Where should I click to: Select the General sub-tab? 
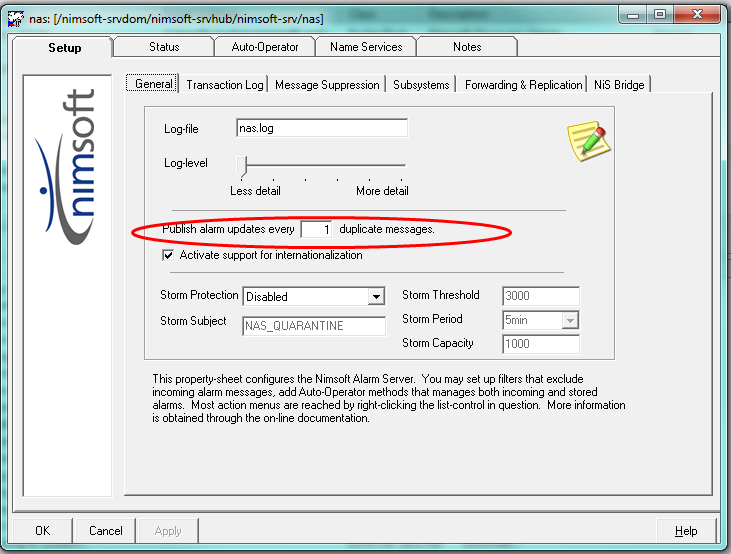(153, 84)
